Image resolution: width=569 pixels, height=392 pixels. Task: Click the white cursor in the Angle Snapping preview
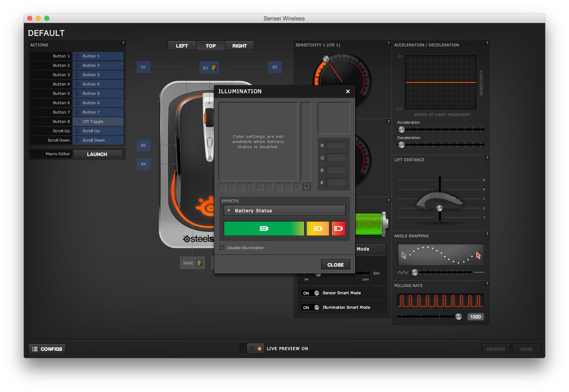[x=404, y=255]
